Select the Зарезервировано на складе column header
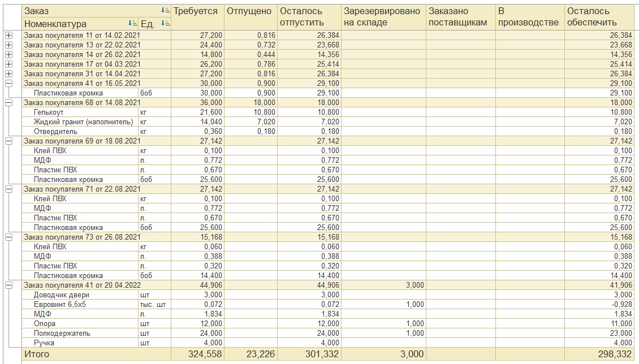Image resolution: width=639 pixels, height=364 pixels. tap(383, 17)
